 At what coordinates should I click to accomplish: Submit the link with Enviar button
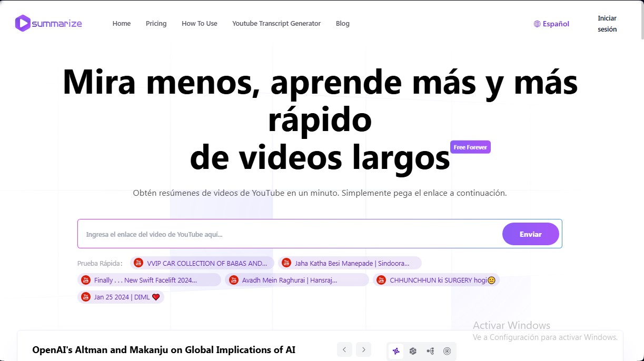(531, 234)
